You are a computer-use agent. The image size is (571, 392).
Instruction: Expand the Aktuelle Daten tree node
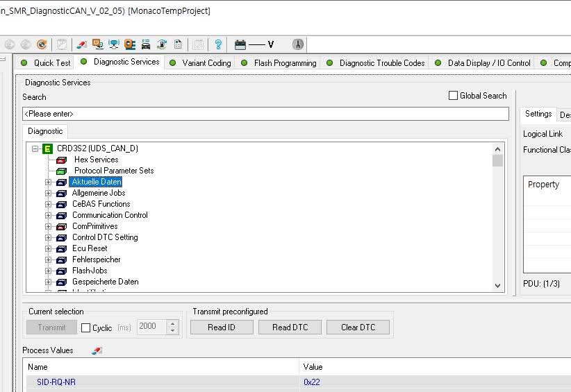pos(48,182)
